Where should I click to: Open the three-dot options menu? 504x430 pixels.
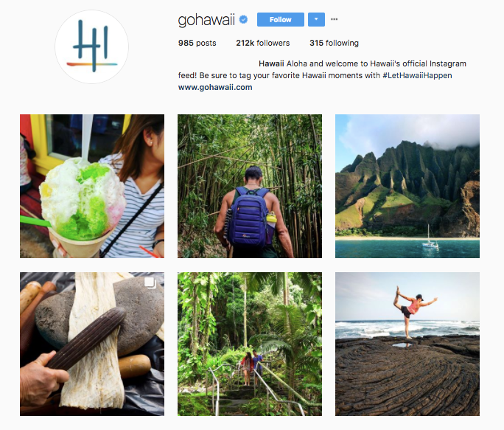click(x=335, y=19)
